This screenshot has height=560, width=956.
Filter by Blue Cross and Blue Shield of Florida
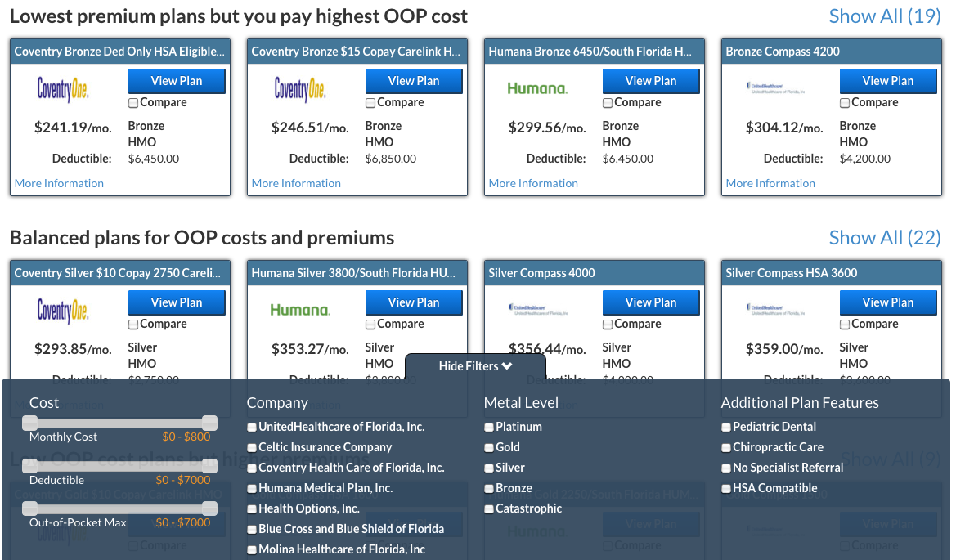tap(252, 530)
